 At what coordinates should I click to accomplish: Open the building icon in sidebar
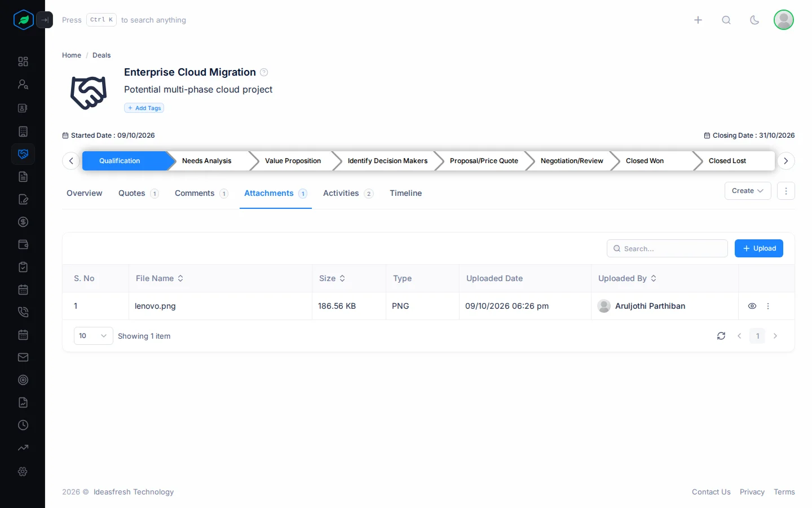(23, 132)
